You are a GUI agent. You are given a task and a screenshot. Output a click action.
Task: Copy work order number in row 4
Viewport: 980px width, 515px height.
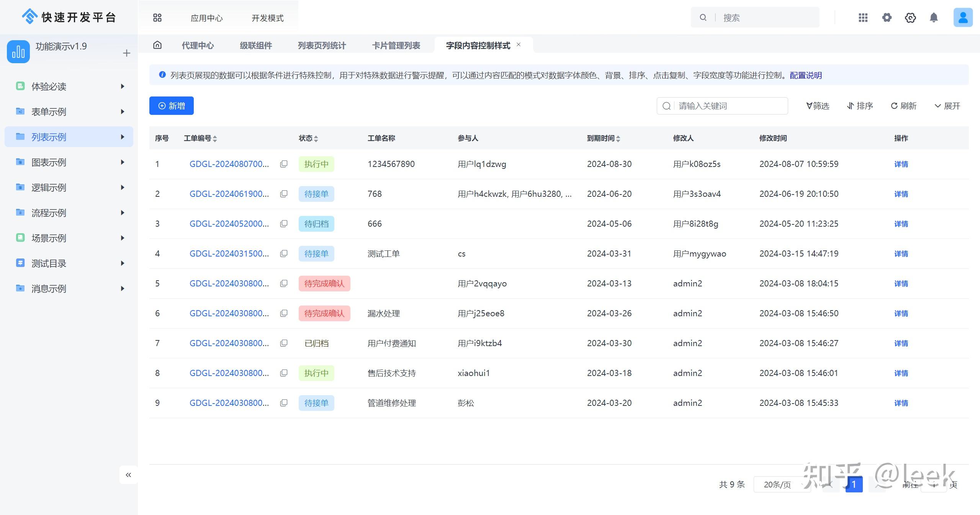click(284, 253)
